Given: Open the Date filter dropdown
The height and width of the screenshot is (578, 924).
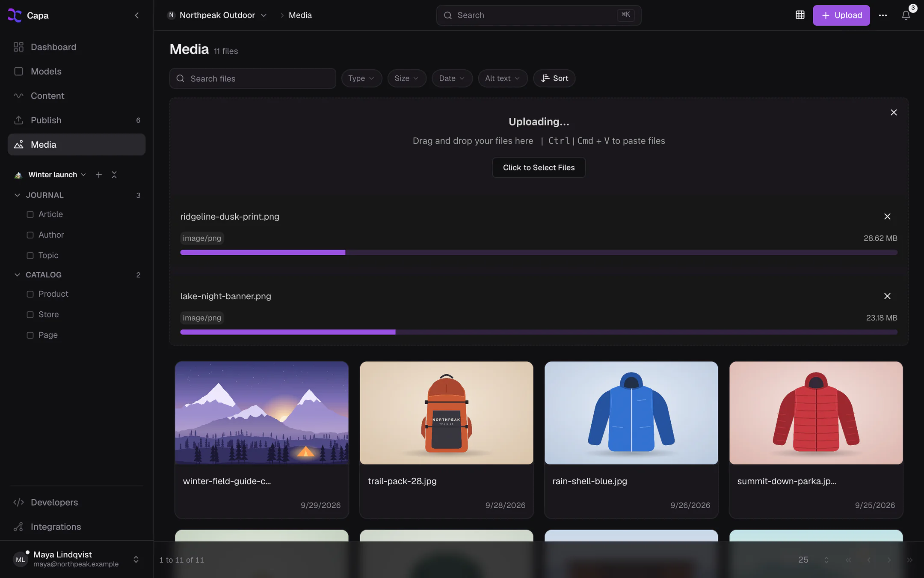Looking at the screenshot, I should point(452,78).
